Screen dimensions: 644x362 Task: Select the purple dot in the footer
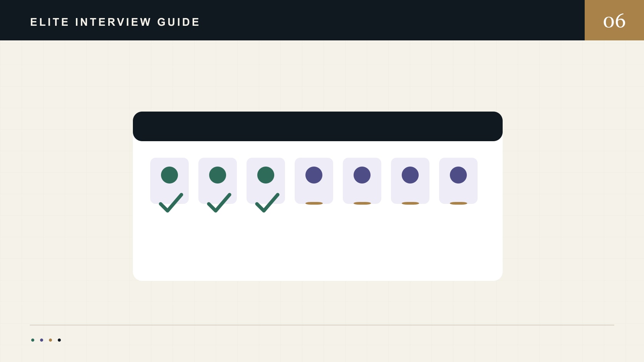(42, 340)
